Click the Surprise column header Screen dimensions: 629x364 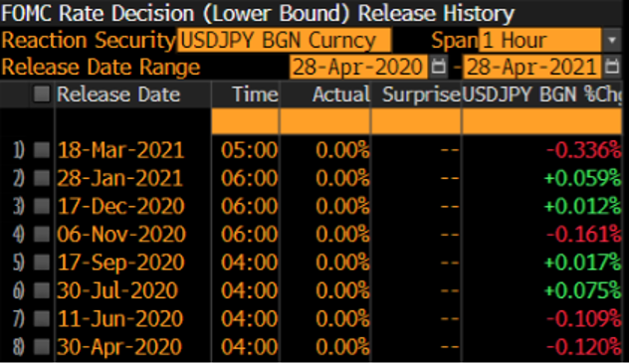[x=421, y=94]
